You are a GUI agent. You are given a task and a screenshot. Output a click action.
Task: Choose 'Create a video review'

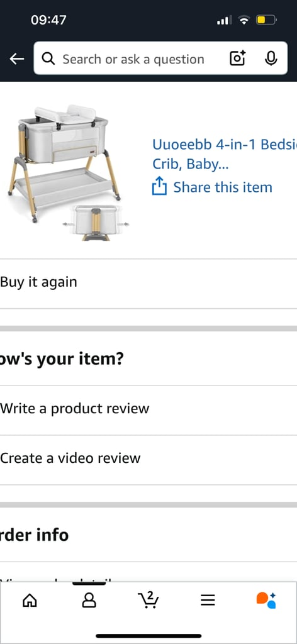click(x=148, y=458)
